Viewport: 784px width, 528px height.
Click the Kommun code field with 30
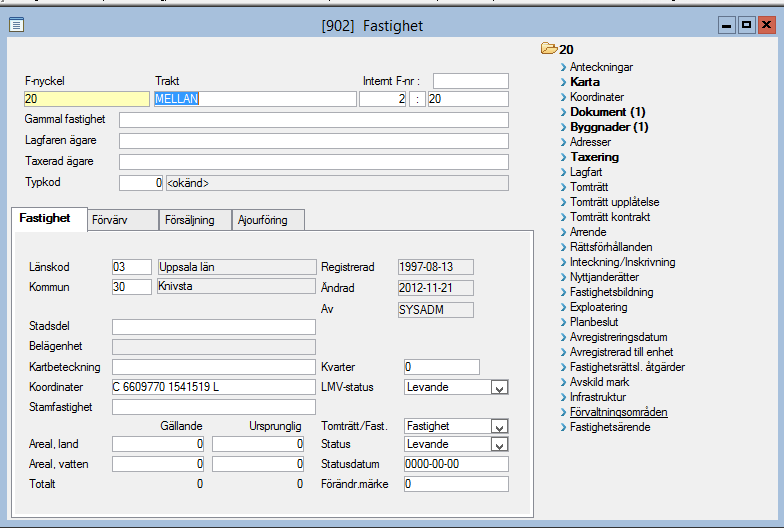click(132, 287)
